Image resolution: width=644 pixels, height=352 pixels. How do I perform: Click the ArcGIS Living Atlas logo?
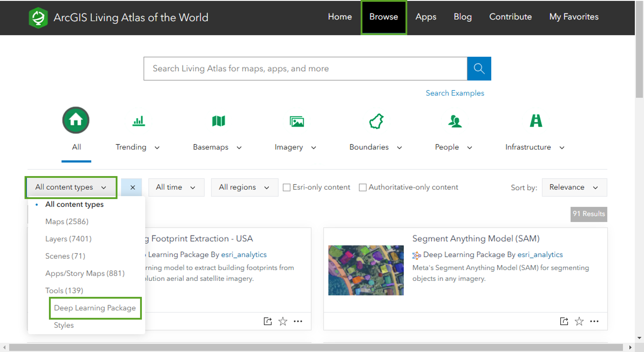(38, 17)
